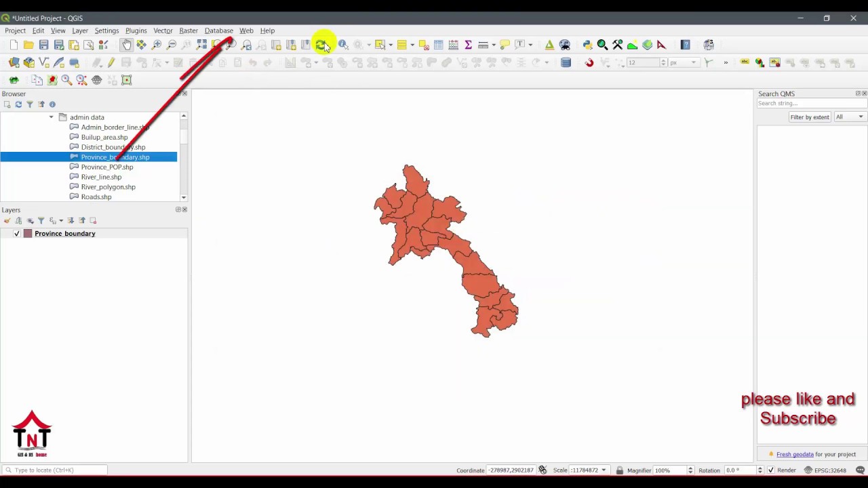
Task: Expand the Select Features tool dropdown arrow
Action: point(391,45)
